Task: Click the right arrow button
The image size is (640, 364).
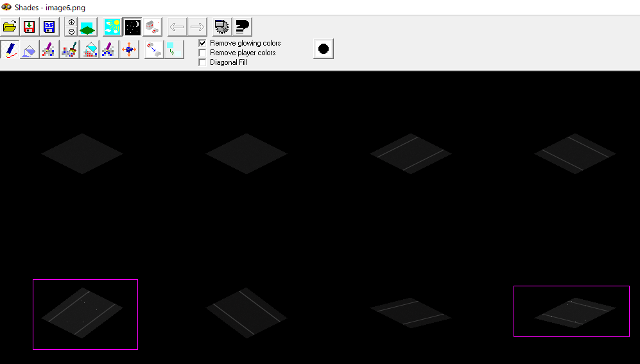Action: (197, 27)
